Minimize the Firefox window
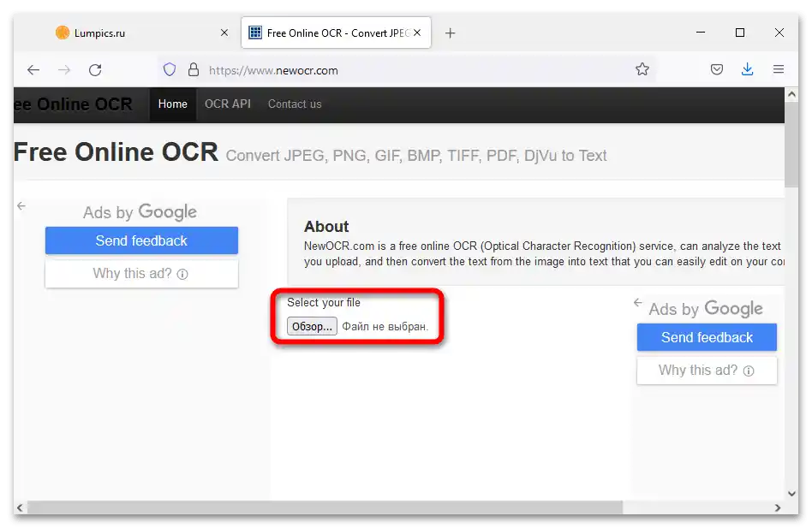812x528 pixels. click(701, 33)
